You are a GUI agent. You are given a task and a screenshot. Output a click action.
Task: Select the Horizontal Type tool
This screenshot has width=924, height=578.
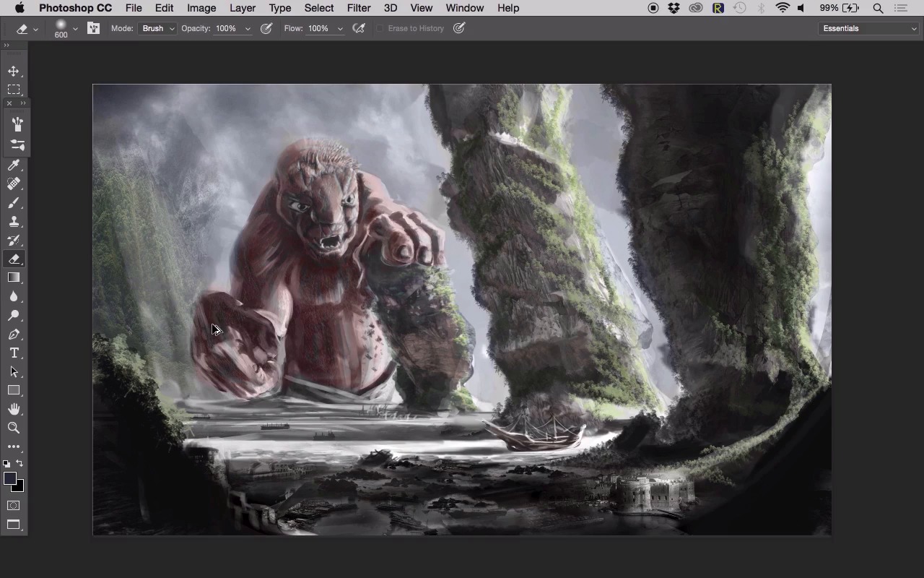[14, 353]
